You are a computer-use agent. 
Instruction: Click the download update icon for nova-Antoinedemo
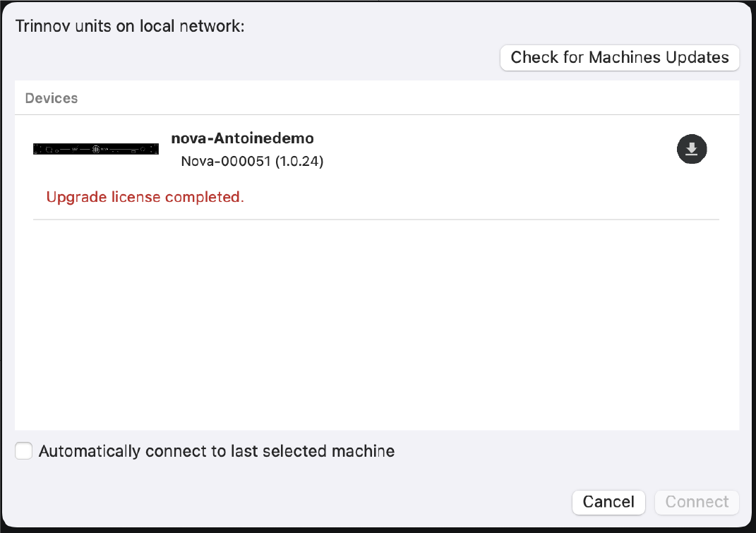pos(692,149)
